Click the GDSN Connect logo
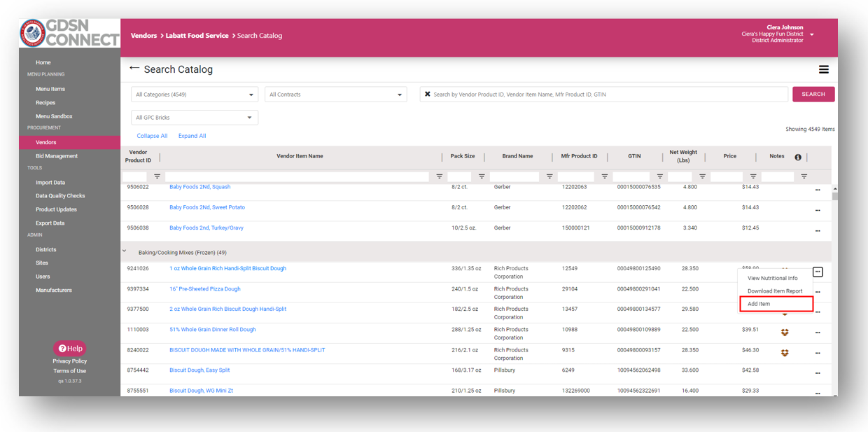 click(69, 33)
